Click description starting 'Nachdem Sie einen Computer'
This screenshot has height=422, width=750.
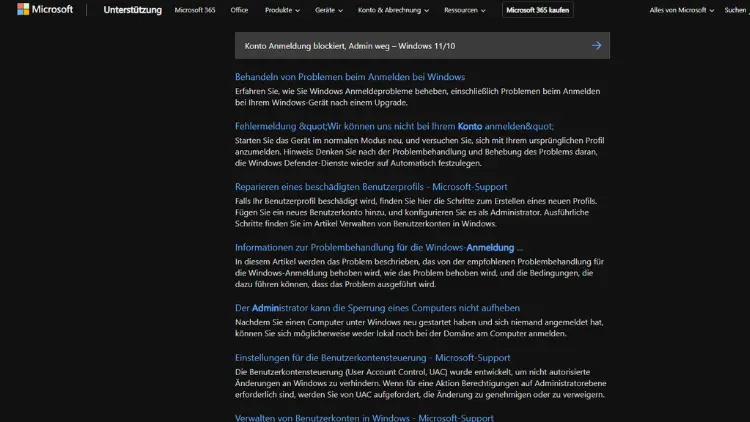pyautogui.click(x=419, y=328)
